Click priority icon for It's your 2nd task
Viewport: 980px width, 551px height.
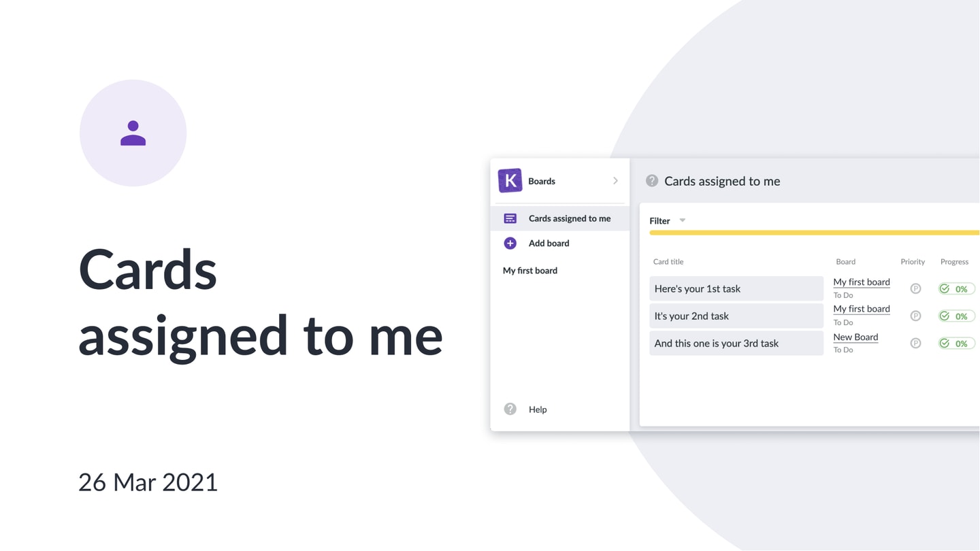(x=915, y=316)
